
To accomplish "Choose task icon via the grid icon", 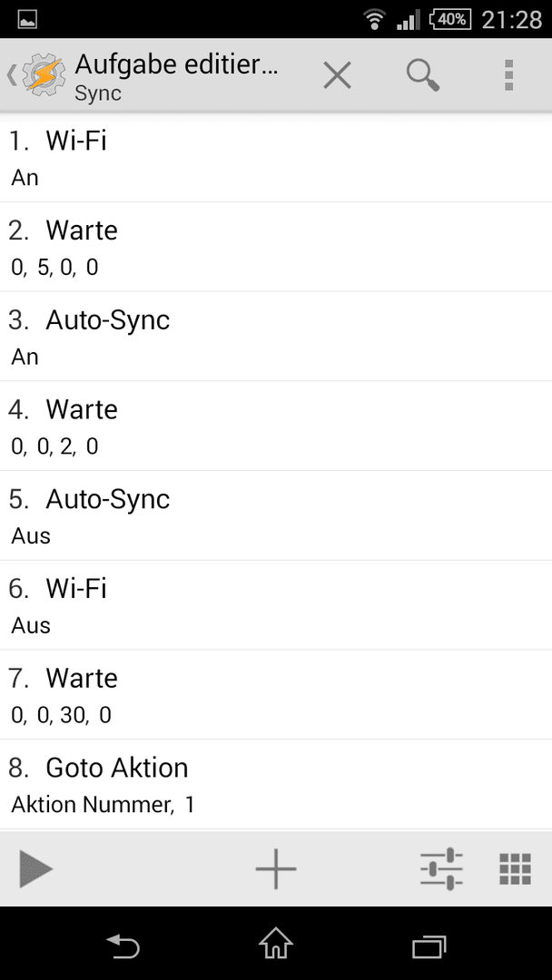I will pos(516,868).
